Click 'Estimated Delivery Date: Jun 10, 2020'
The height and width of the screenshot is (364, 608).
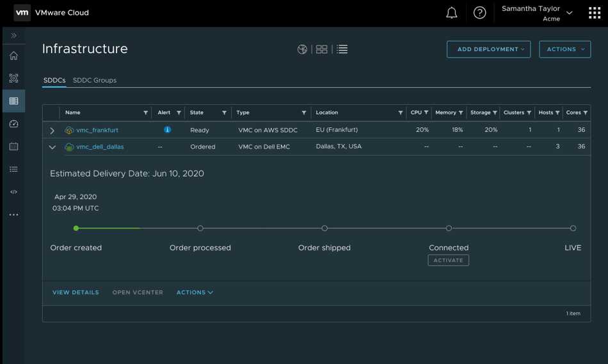pyautogui.click(x=127, y=173)
